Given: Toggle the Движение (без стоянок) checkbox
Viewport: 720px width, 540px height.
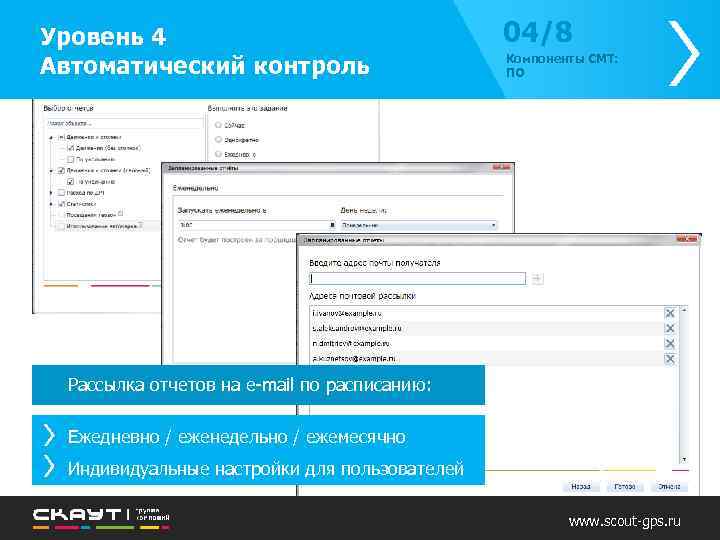Looking at the screenshot, I should click(x=70, y=148).
